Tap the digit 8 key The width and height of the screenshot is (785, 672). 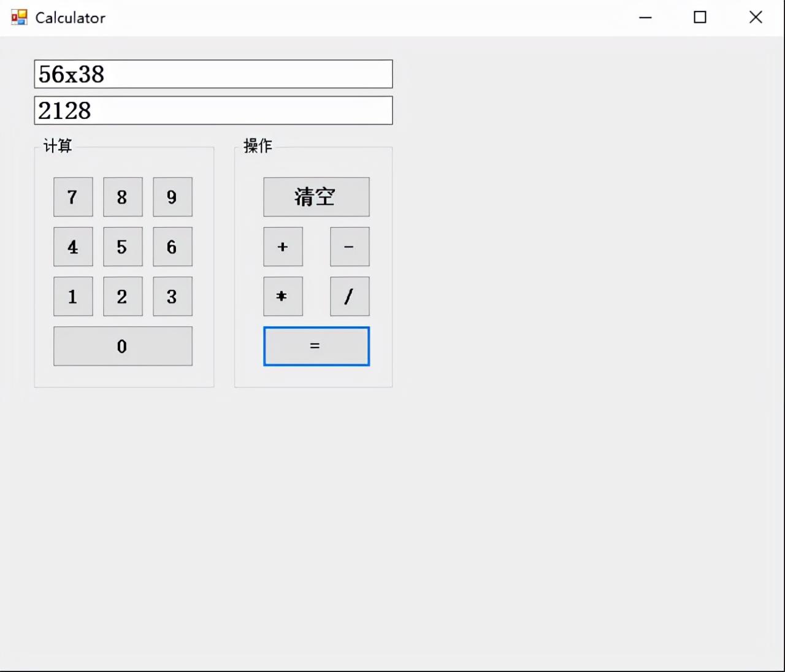(123, 197)
